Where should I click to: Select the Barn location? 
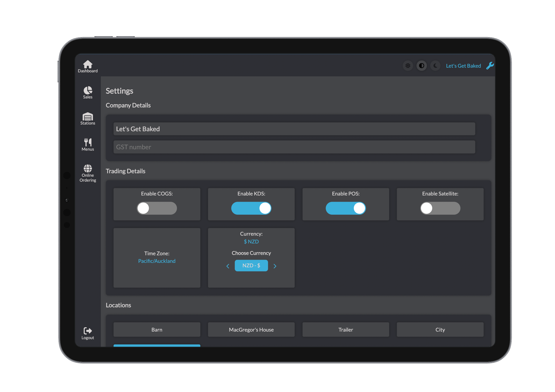coord(157,329)
